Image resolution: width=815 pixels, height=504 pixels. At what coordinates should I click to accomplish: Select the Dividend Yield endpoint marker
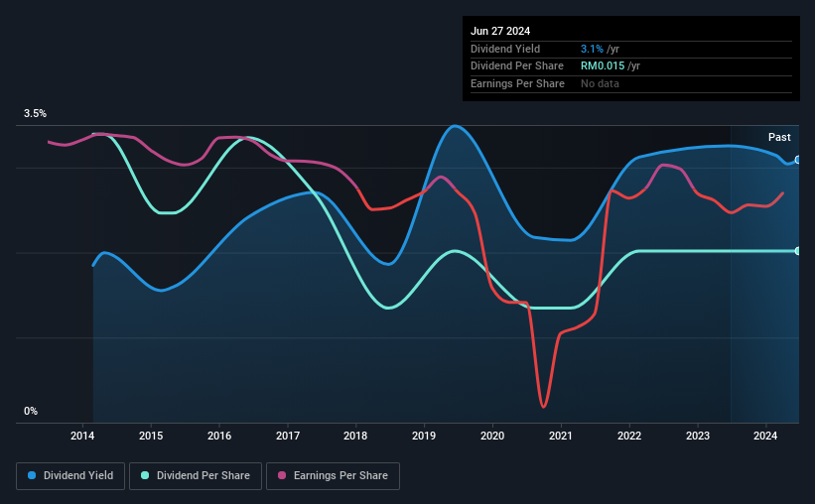click(798, 160)
